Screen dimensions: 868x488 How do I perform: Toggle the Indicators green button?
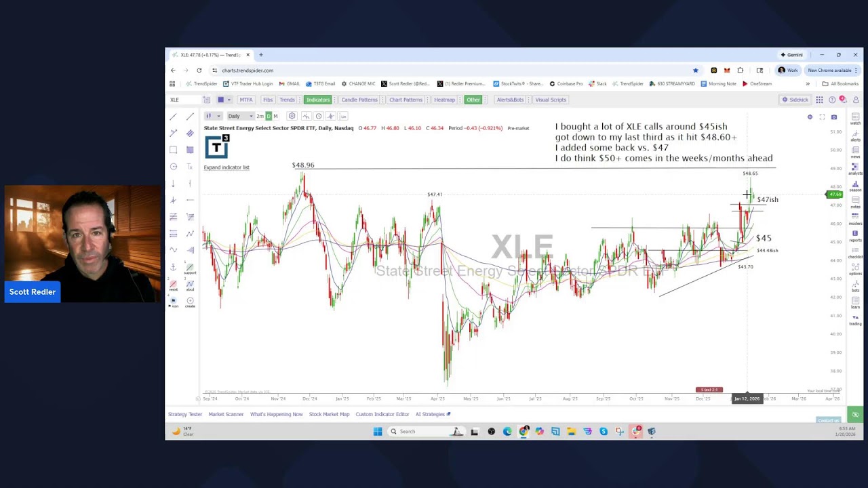(x=317, y=100)
